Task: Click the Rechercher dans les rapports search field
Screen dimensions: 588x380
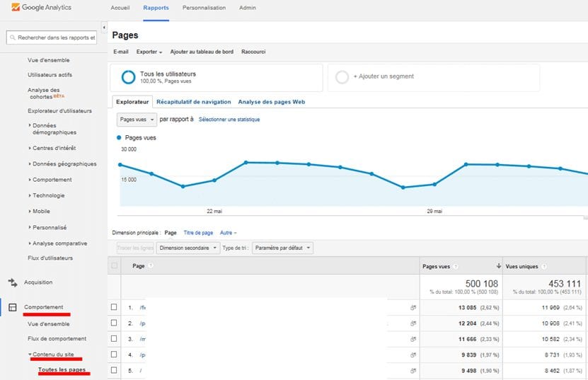Action: [x=52, y=38]
